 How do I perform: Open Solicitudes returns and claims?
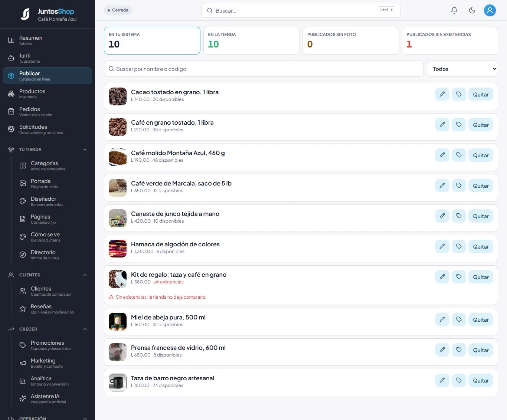[48, 129]
